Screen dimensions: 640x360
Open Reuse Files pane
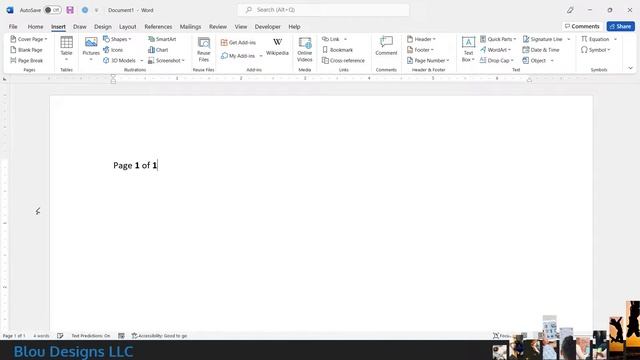click(203, 49)
